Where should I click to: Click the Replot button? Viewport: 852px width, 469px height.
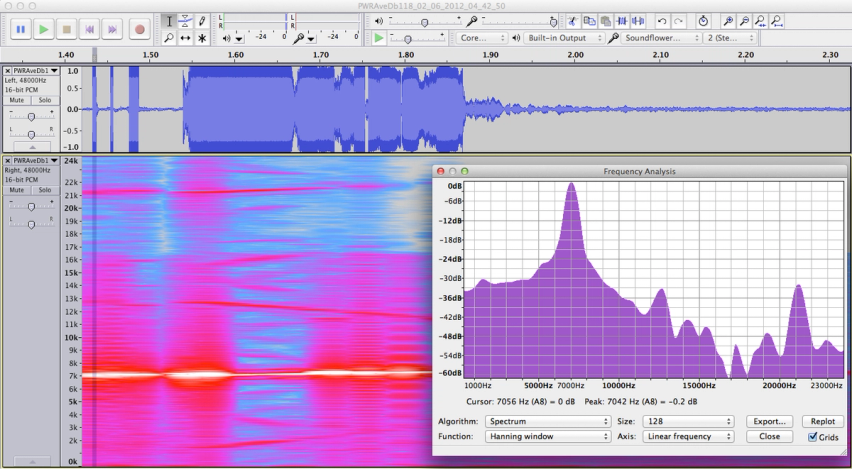[x=823, y=421]
